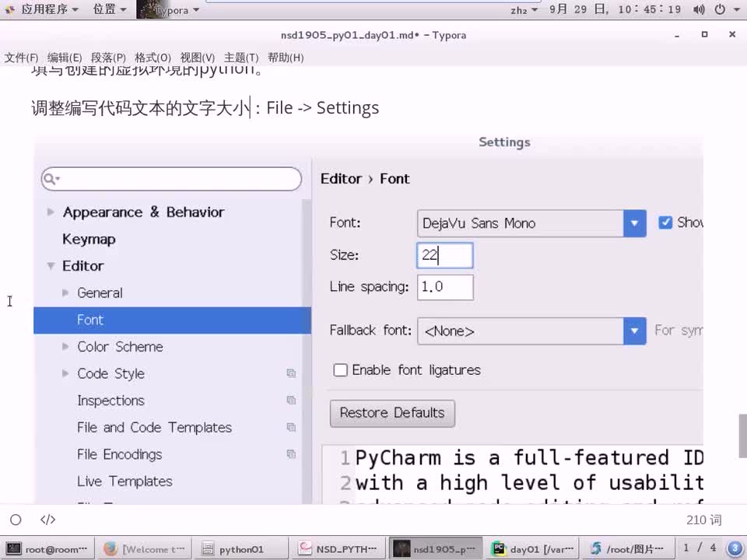Select File Encodings in the settings tree
This screenshot has height=560, width=747.
120,455
